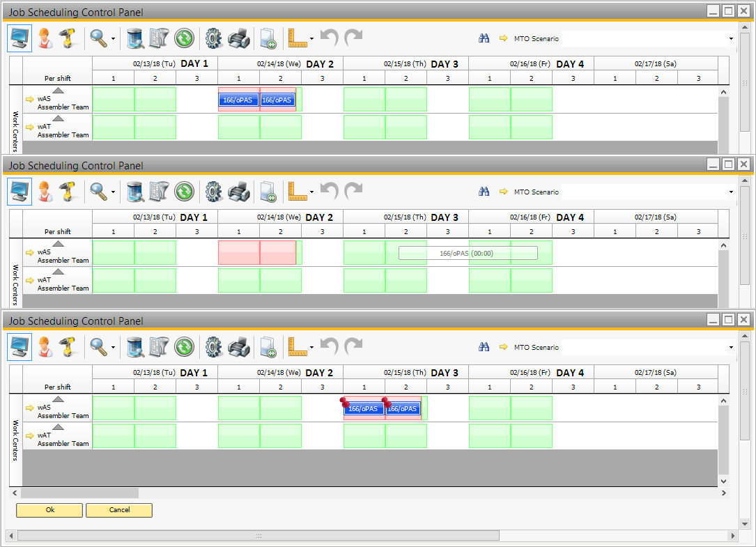Click the worker resource icon in toolbar
The height and width of the screenshot is (547, 756).
click(x=44, y=38)
